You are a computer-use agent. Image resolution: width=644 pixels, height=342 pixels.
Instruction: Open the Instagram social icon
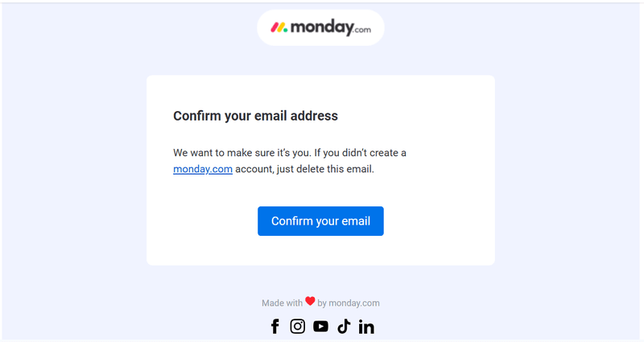(298, 326)
